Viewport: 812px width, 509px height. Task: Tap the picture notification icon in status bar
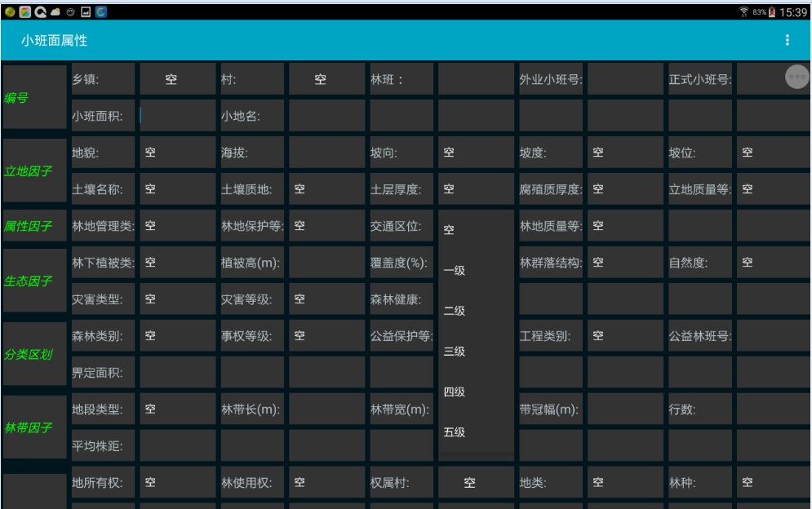point(86,12)
